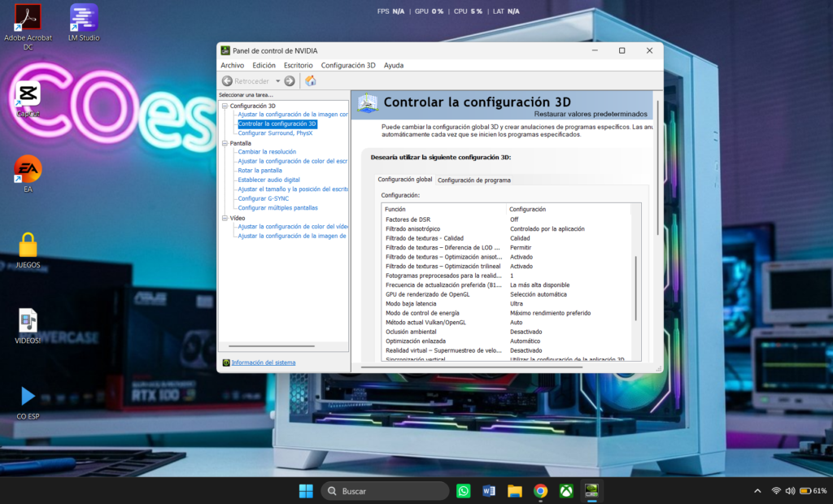Open Adobe Acrobat DC desktop shortcut
The height and width of the screenshot is (504, 833).
point(28,27)
